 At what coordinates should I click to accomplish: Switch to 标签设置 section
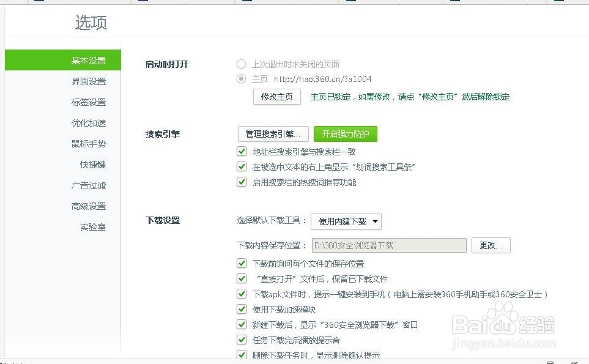point(89,102)
